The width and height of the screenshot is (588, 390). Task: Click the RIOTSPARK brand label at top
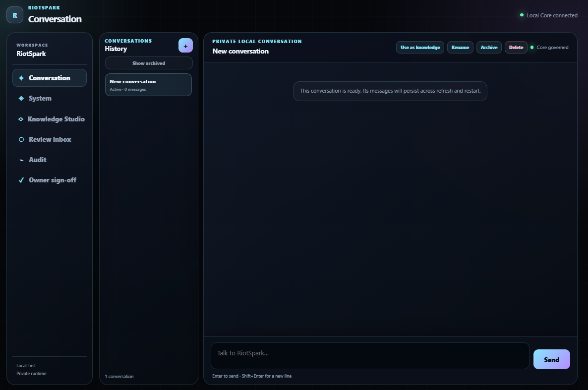point(44,7)
